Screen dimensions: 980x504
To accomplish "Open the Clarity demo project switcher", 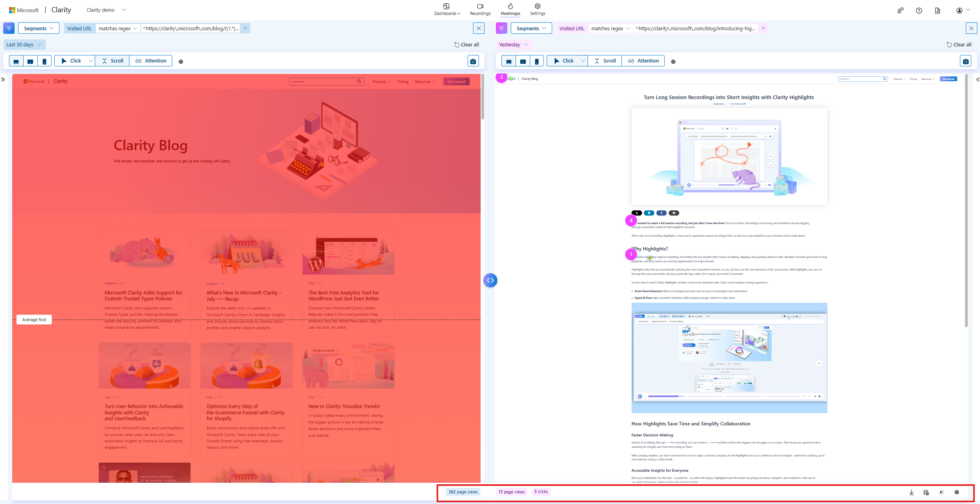I will (x=106, y=10).
